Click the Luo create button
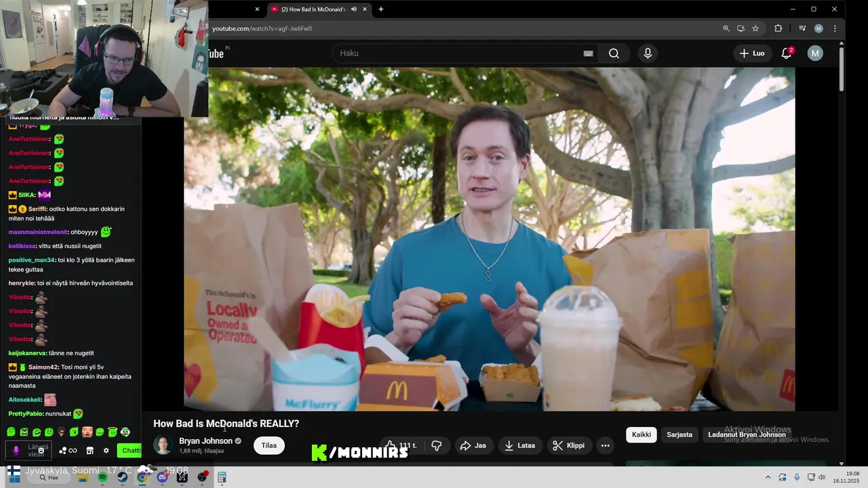Viewport: 868px width, 488px height. [751, 54]
